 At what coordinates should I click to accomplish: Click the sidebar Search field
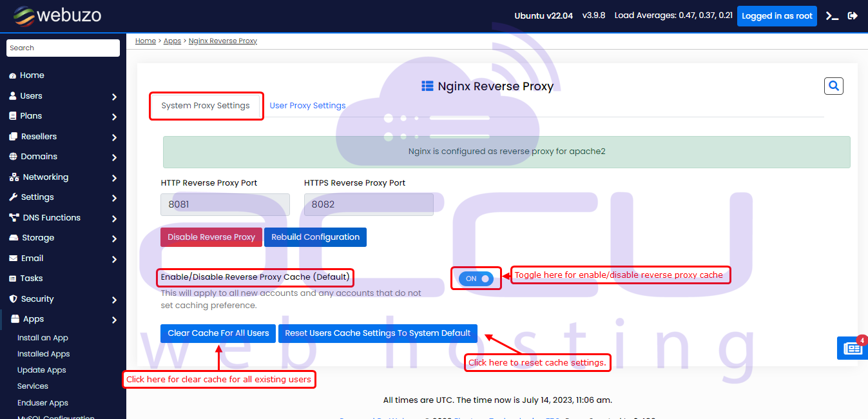[x=63, y=48]
